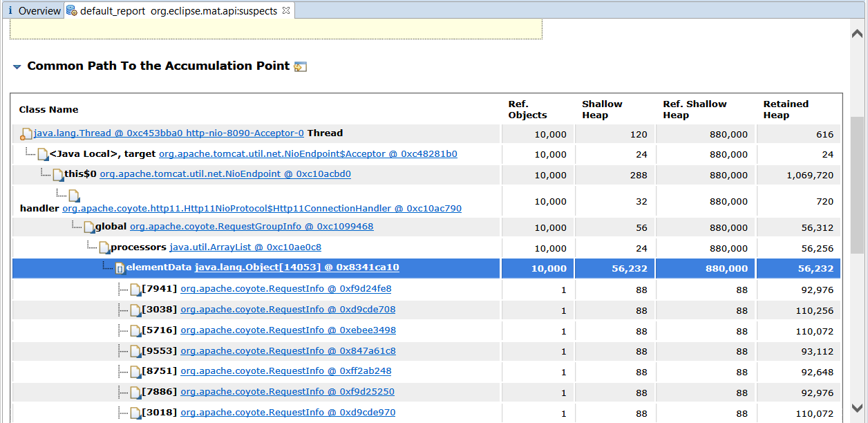Open org.apache.tomcat.util.net.NioEndpoint @ 0xc10acbd0 link
Screen dimensions: 868x423
tap(225, 173)
